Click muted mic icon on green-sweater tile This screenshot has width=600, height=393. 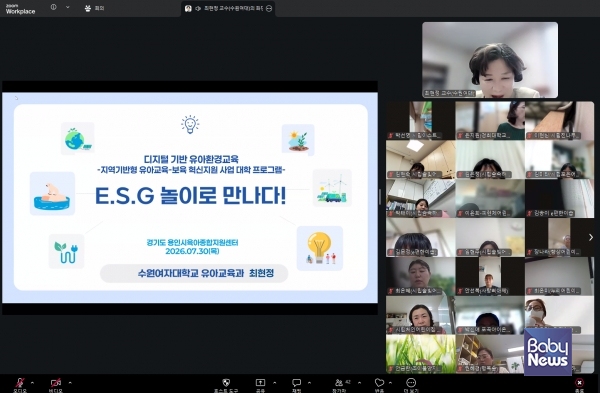pyautogui.click(x=461, y=135)
